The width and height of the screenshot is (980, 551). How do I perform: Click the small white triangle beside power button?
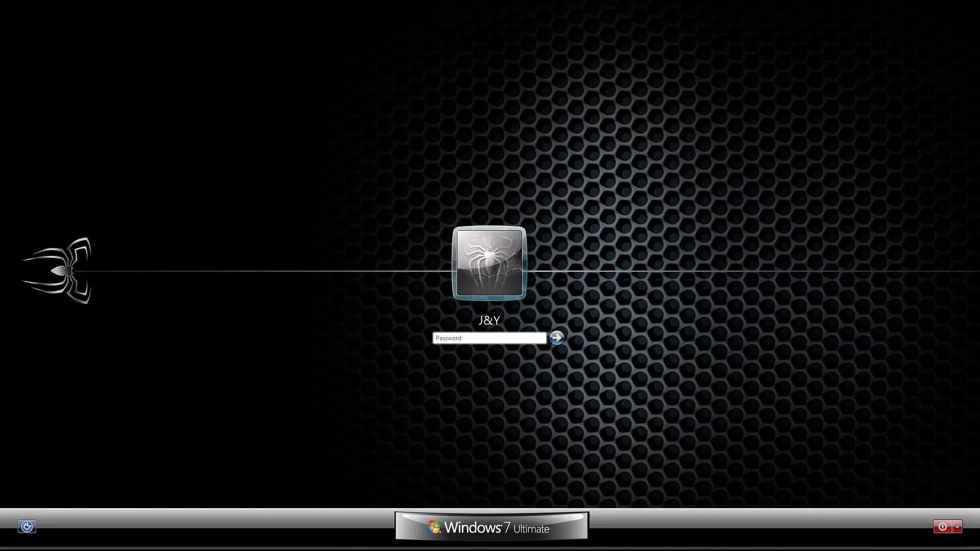click(x=958, y=527)
